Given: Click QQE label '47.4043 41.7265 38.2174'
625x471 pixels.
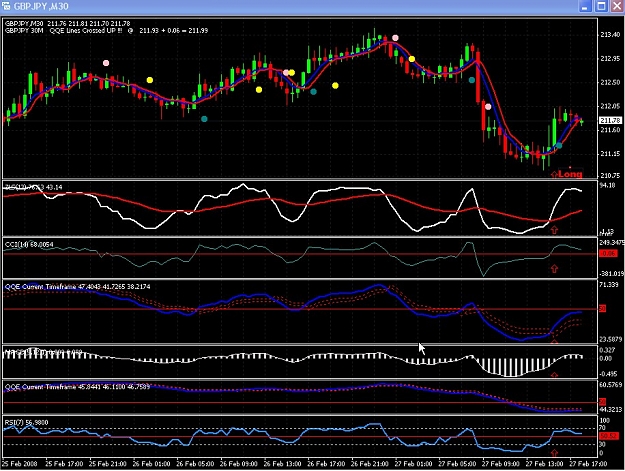Looking at the screenshot, I should (x=114, y=287).
